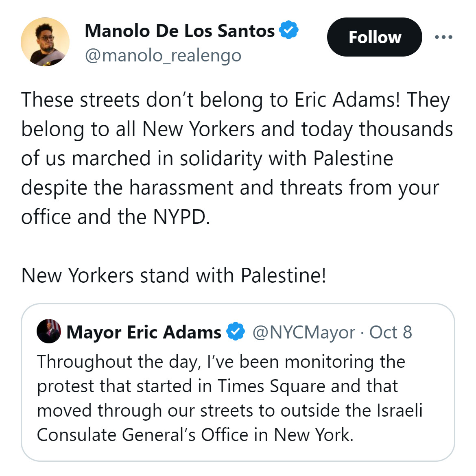Click "New Yorkers stand with Palestine!" line

pyautogui.click(x=174, y=275)
